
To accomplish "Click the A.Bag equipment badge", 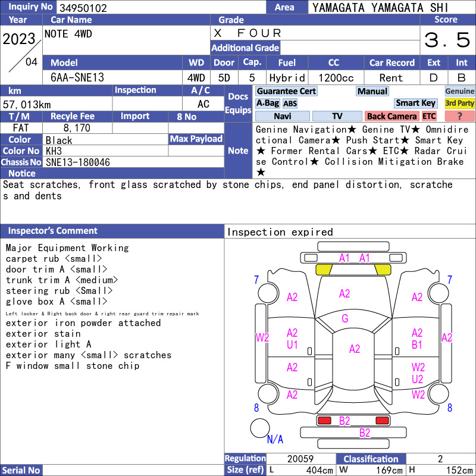I will tap(267, 103).
